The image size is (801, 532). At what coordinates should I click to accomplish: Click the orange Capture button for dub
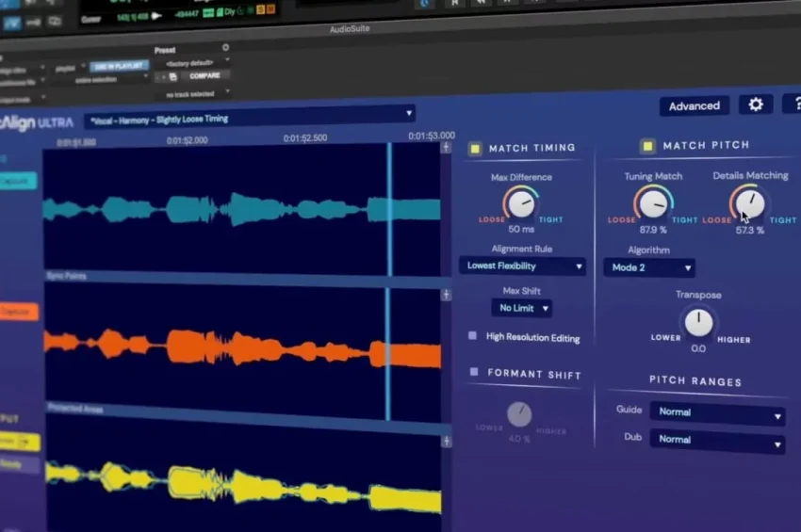(17, 312)
